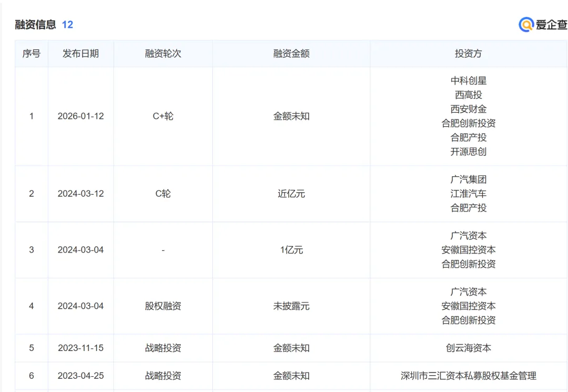This screenshot has height=392, width=568.
Task: Open 合肥创新投资 in the 股权融资 row
Action: tap(469, 320)
